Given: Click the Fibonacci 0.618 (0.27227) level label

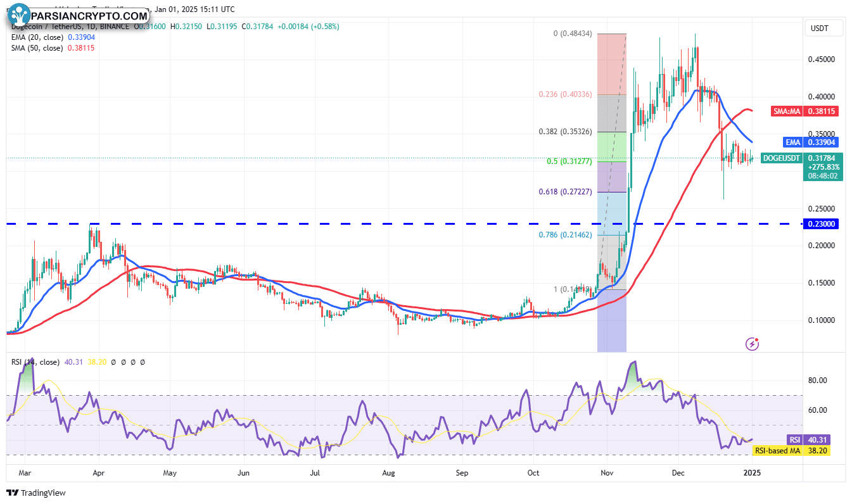Looking at the screenshot, I should 566,192.
